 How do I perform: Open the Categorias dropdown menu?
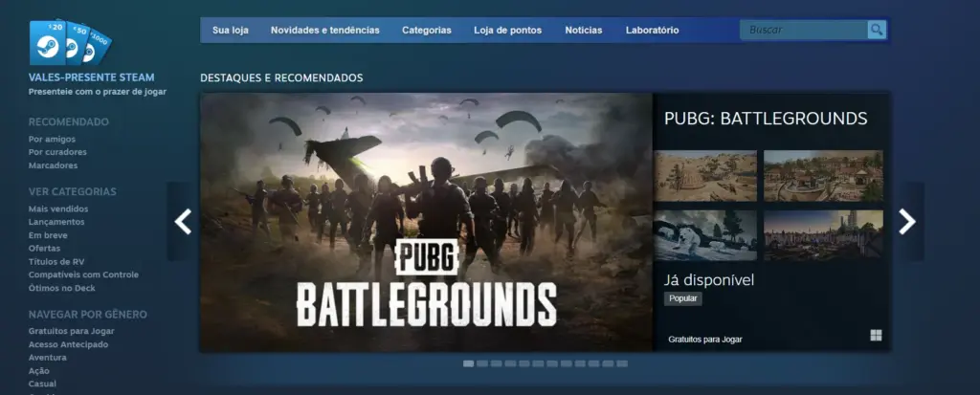426,31
